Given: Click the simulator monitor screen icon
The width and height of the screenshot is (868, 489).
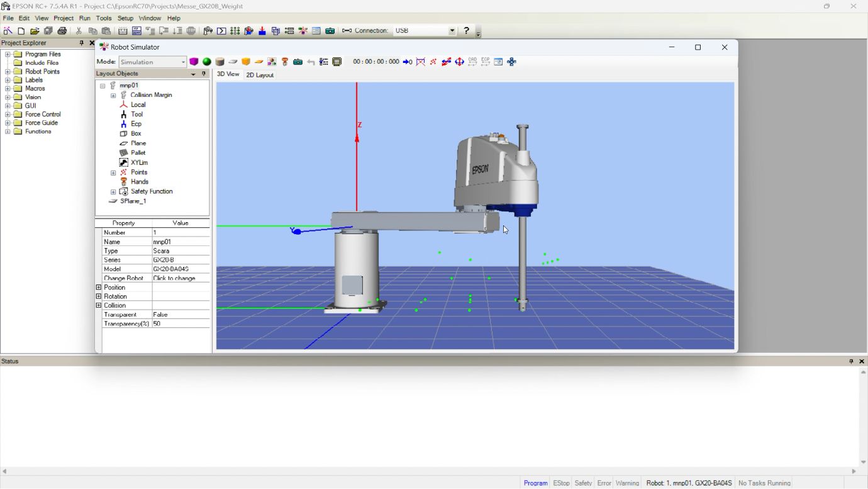Looking at the screenshot, I should tap(337, 62).
